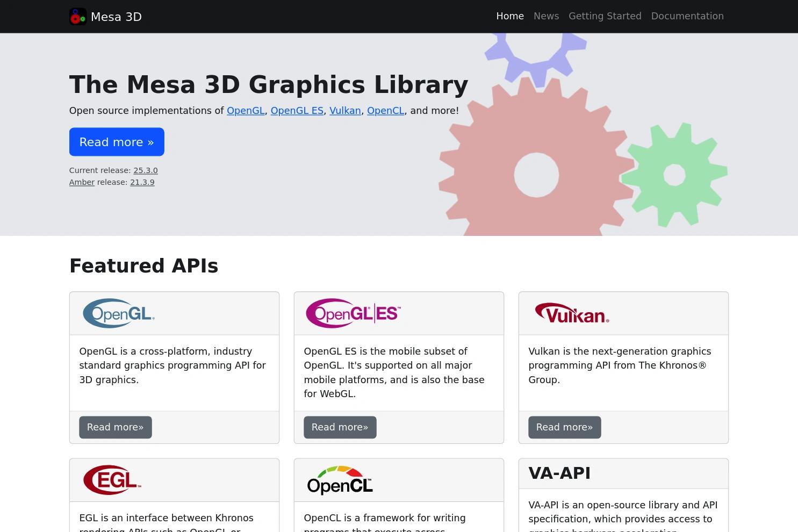
Task: Click the EGL logo image
Action: point(112,480)
